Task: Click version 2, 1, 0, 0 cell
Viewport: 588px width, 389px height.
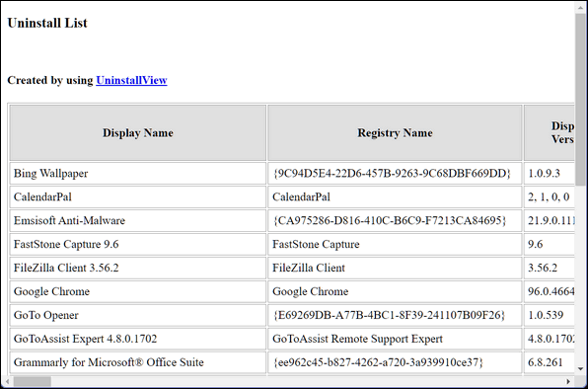Action: coord(549,196)
